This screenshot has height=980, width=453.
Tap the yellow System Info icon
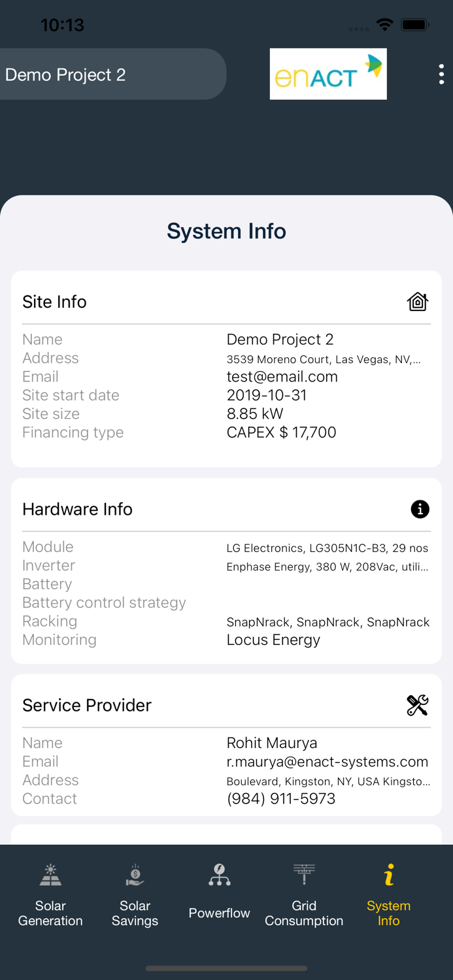[388, 874]
